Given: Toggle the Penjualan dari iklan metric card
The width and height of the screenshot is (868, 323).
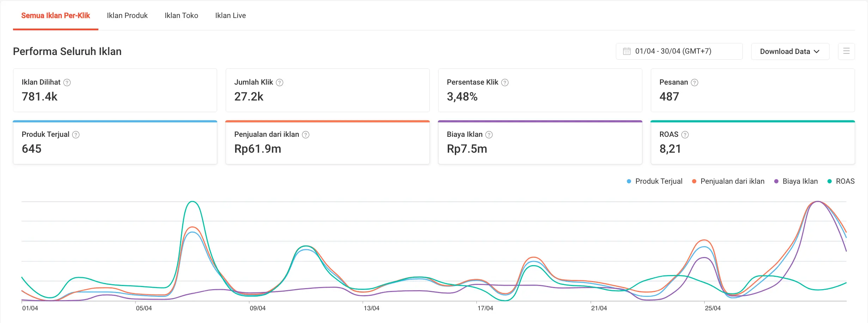Looking at the screenshot, I should pyautogui.click(x=328, y=143).
